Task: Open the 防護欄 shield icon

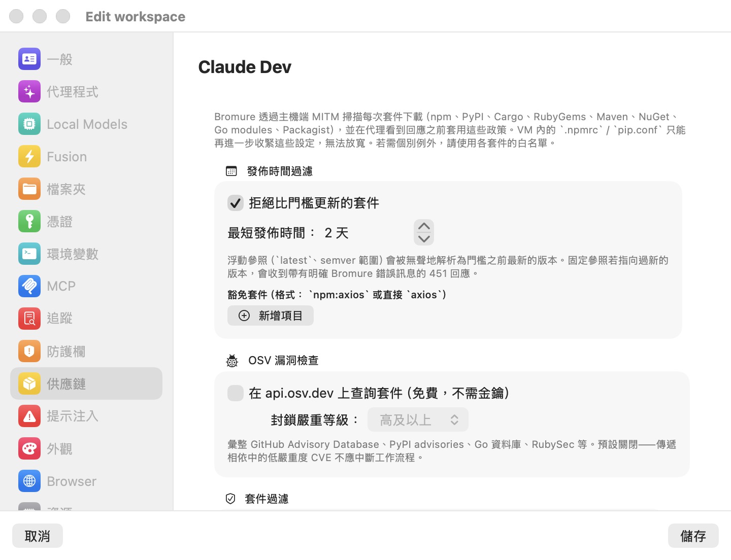Action: tap(29, 351)
